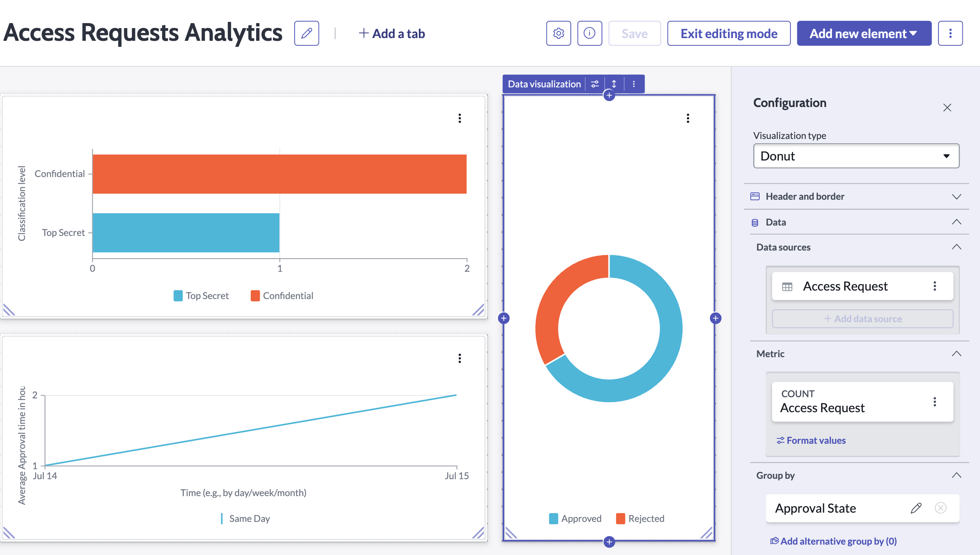Open the Visualization type Donut dropdown
Screen dimensions: 980x555
point(856,156)
